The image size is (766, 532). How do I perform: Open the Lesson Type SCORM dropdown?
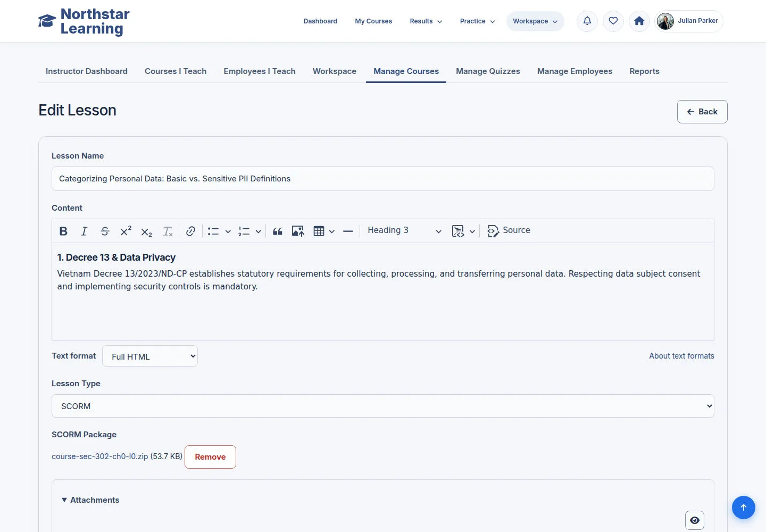(383, 406)
